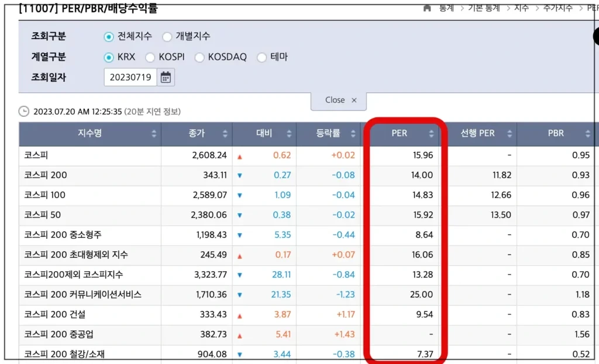Sort table by PER column arrows

[431, 134]
